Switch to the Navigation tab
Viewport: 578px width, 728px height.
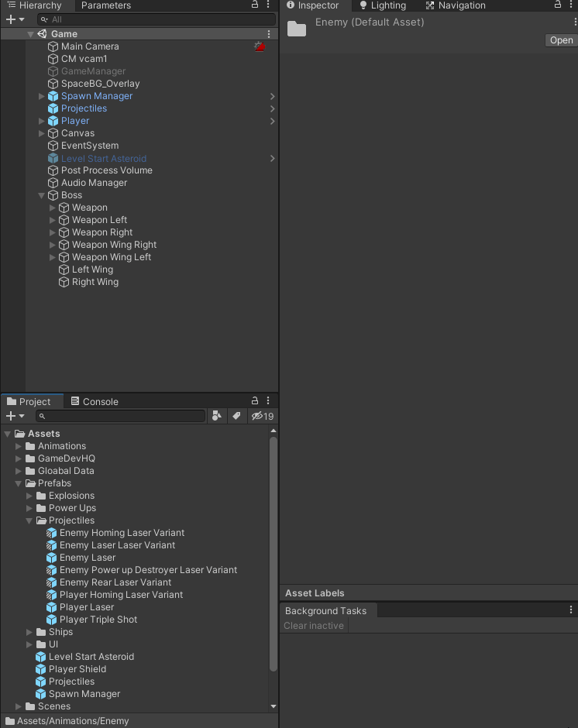tap(456, 5)
